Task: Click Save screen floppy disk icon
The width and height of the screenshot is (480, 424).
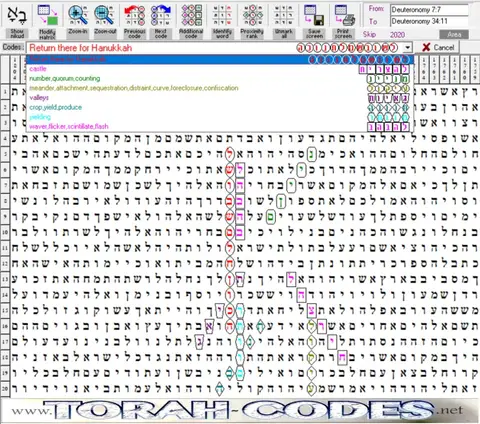Action: coord(314,15)
